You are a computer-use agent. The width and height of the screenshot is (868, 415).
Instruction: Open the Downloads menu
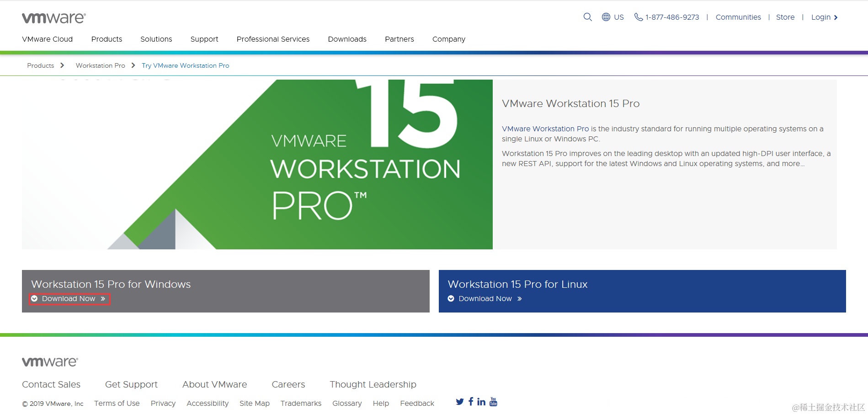pyautogui.click(x=347, y=39)
